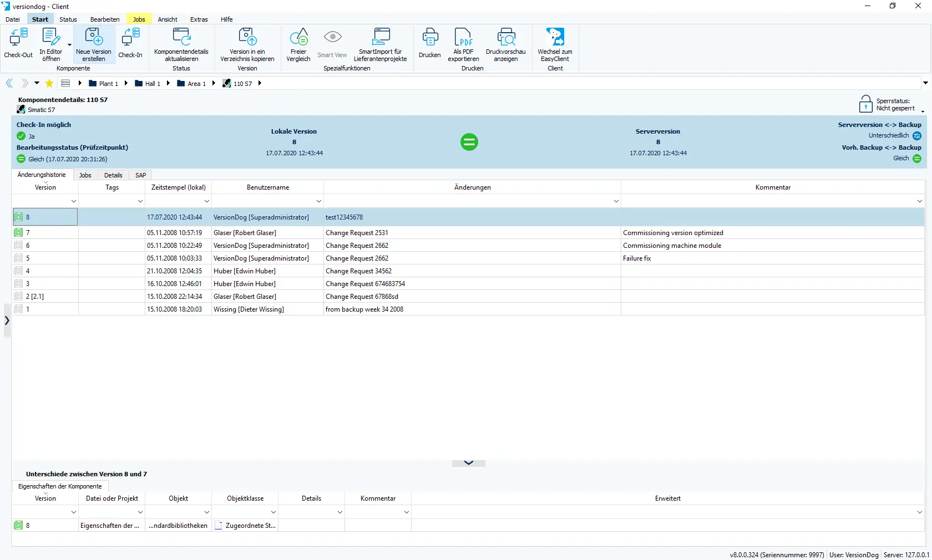Expand the Hall 1 breadcrumb arrow
Viewport: 932px width, 560px height.
[x=168, y=83]
